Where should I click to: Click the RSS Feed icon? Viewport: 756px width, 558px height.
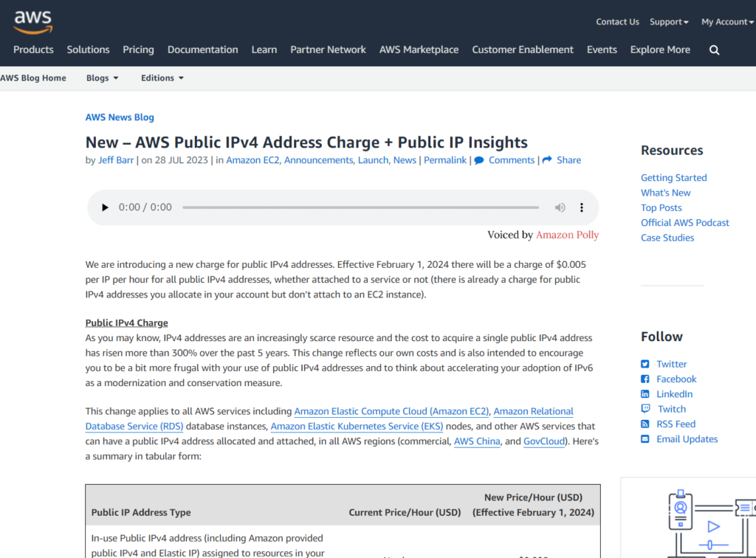click(645, 424)
